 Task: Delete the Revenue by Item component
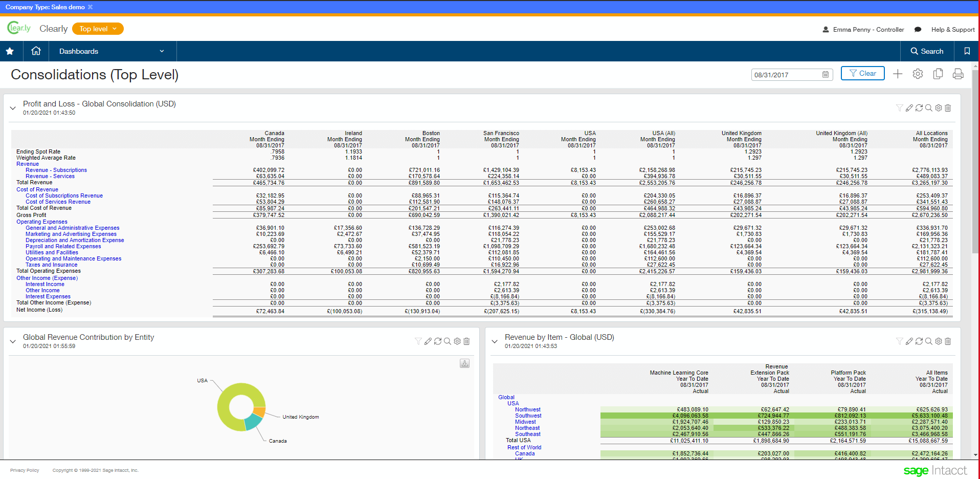click(x=948, y=341)
